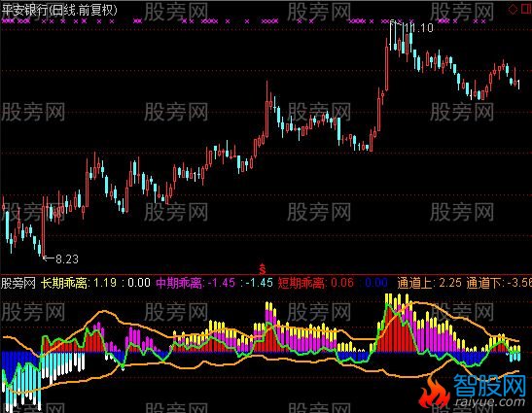532x413 pixels.
Task: Click the red S marker below the chart
Action: click(x=263, y=269)
